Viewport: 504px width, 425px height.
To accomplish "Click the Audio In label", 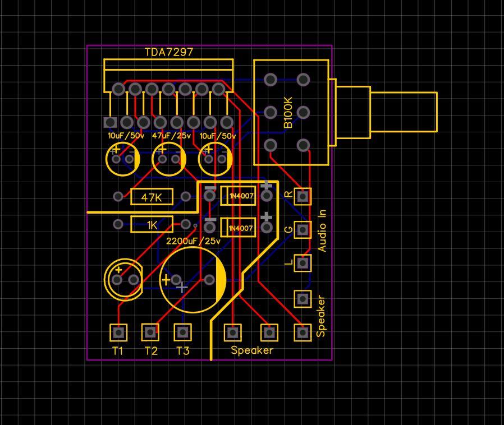I will click(322, 230).
